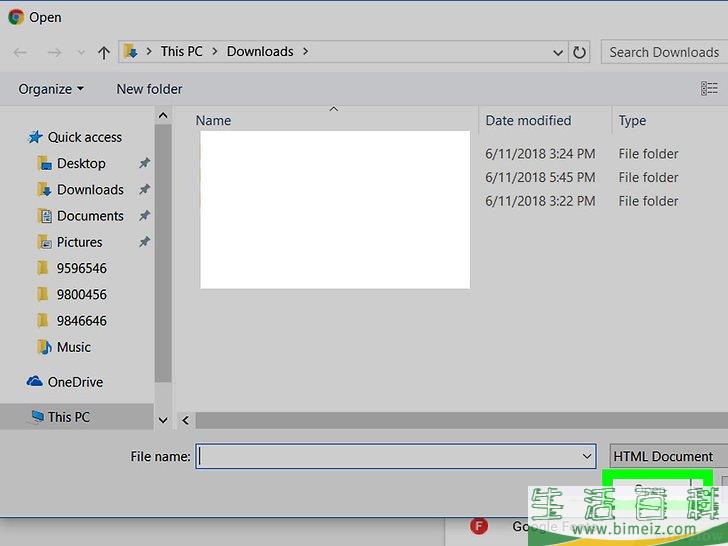This screenshot has width=728, height=546.
Task: Click the Search Downloads field
Action: pos(664,52)
